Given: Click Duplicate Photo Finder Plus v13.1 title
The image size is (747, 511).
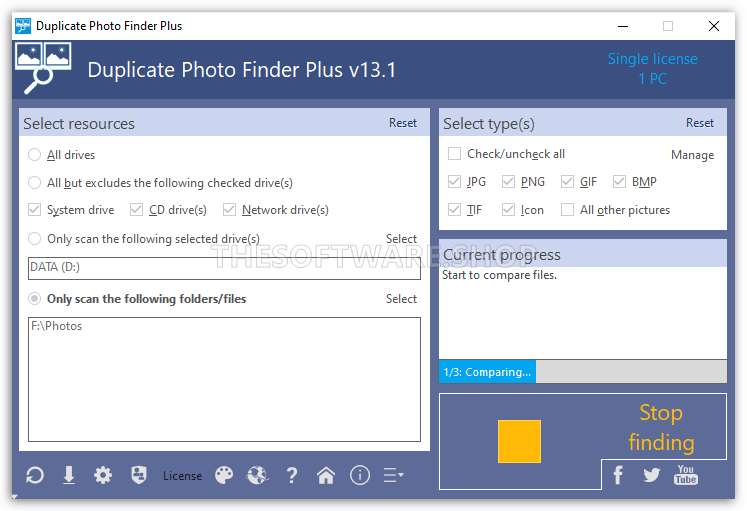Looking at the screenshot, I should pyautogui.click(x=242, y=70).
